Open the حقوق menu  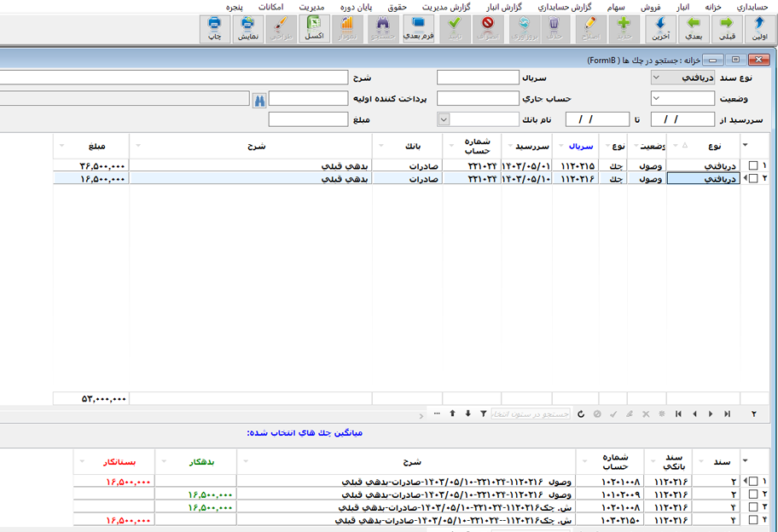[397, 7]
